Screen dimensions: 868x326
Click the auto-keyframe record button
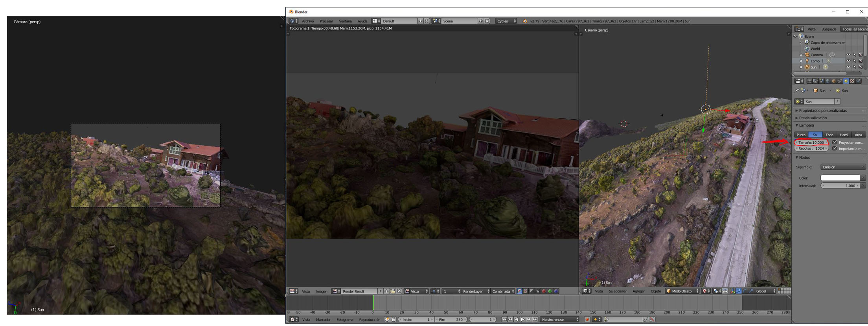pyautogui.click(x=587, y=319)
